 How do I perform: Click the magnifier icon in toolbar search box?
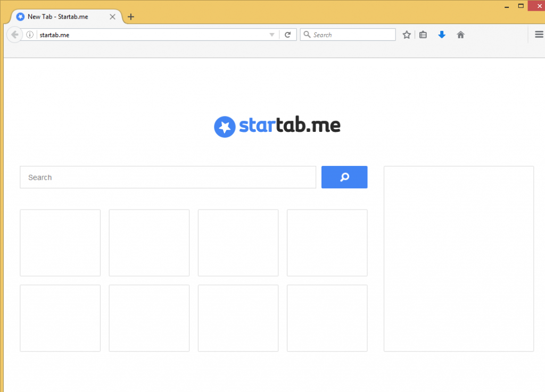(x=307, y=35)
